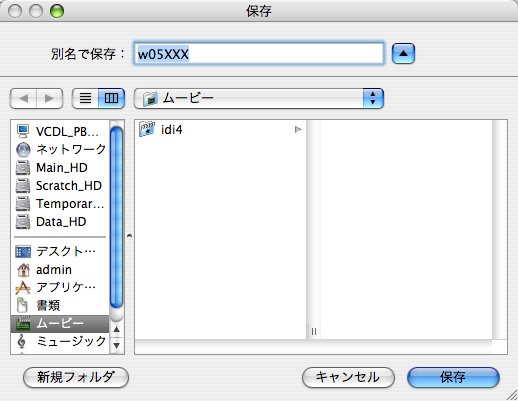Click the sidebar vertical scrollbar thumb

(x=116, y=217)
